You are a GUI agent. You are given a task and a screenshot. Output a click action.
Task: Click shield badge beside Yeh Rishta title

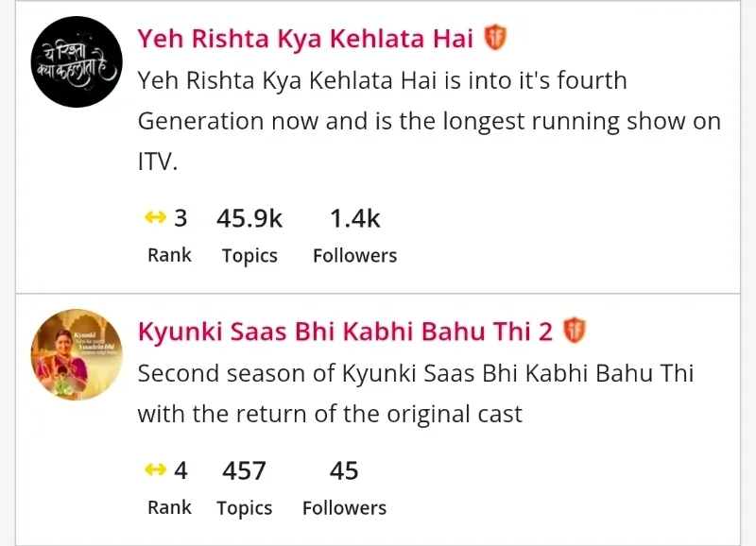pos(495,39)
